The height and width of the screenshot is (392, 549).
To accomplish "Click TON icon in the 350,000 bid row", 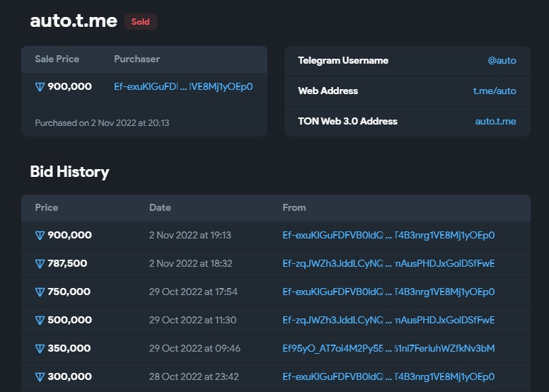I will (40, 349).
